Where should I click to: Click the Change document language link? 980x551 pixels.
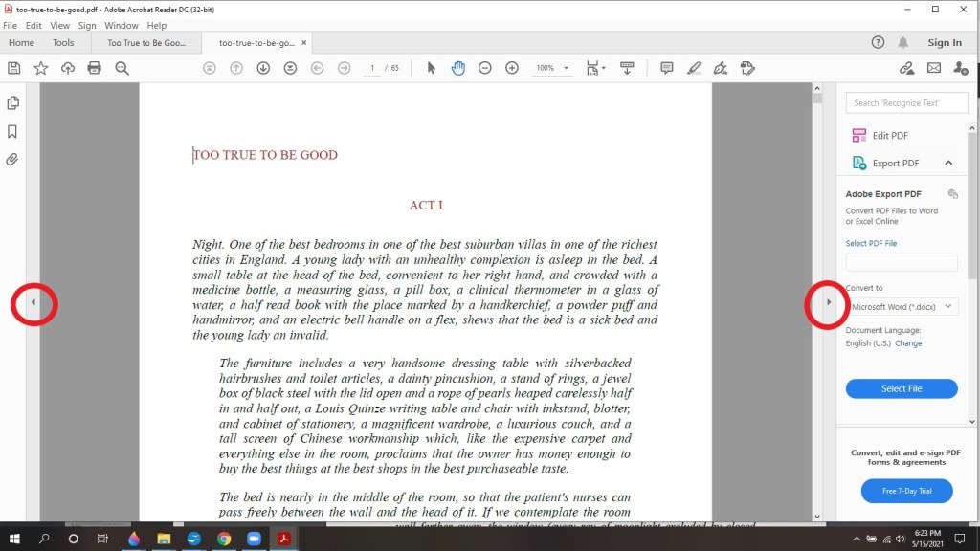pos(908,343)
